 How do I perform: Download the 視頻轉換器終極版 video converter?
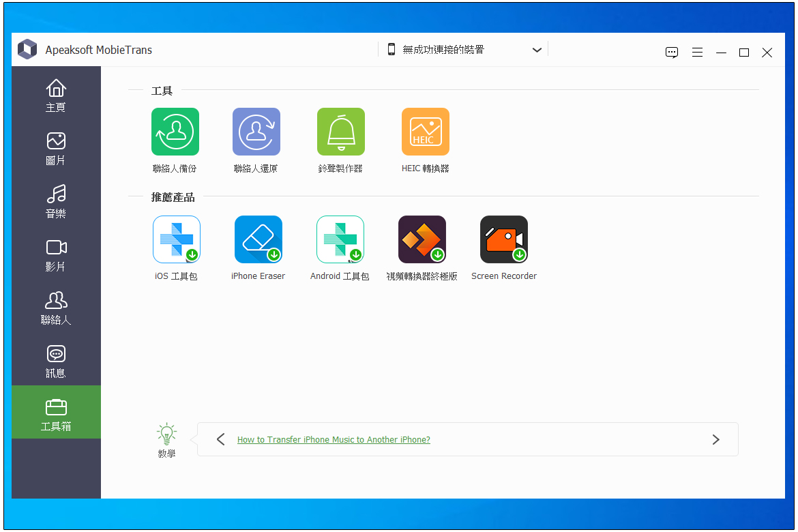coord(422,239)
